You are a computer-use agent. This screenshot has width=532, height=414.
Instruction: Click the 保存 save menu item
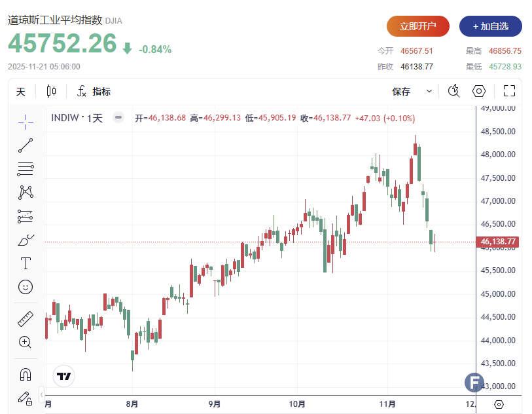pos(401,91)
